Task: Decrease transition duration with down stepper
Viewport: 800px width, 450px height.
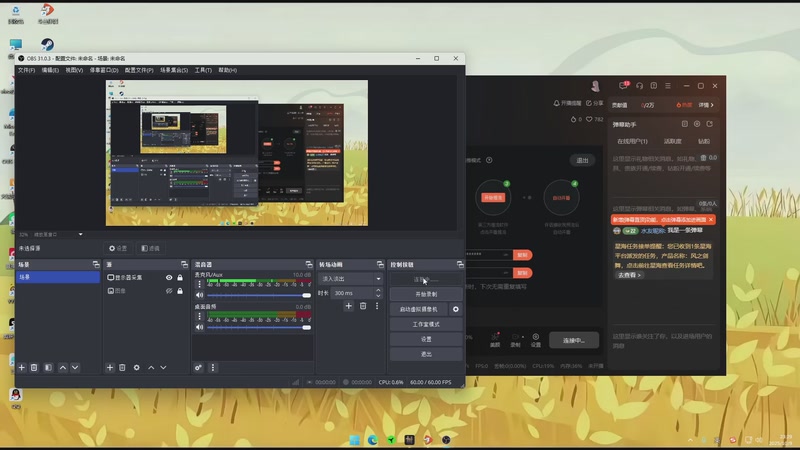Action: pyautogui.click(x=378, y=295)
